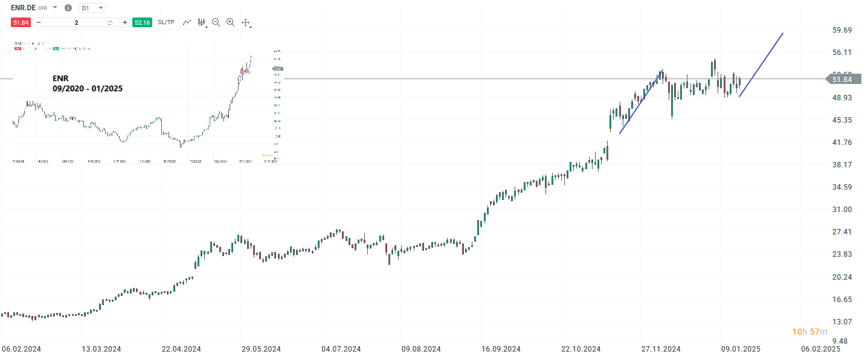Viewport: 868px width, 357px height.
Task: Click the red sell price 51.84
Action: (x=21, y=22)
